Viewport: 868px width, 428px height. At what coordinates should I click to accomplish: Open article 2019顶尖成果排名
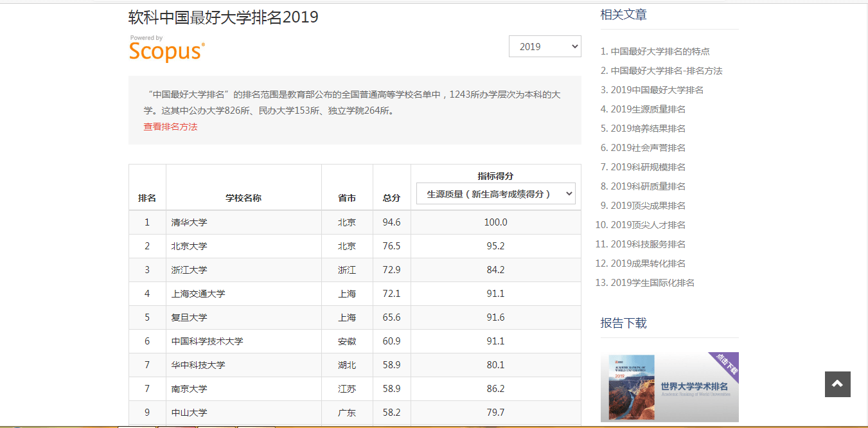[648, 206]
